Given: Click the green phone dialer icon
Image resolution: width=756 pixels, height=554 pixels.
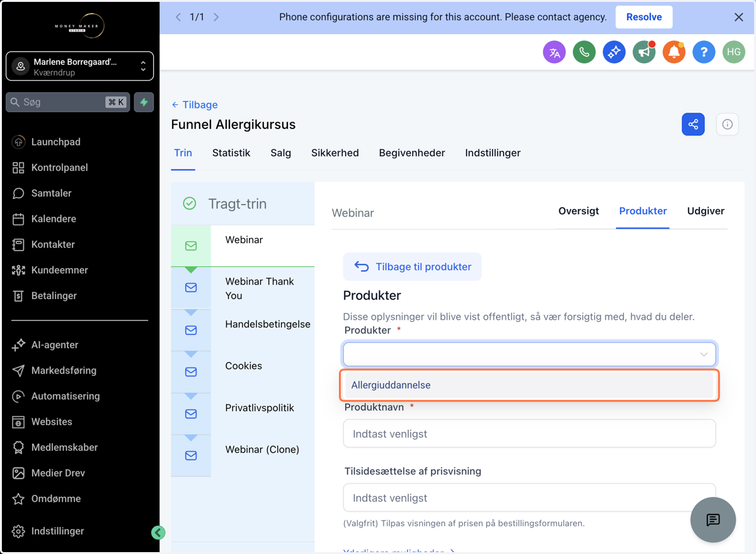Looking at the screenshot, I should [584, 52].
